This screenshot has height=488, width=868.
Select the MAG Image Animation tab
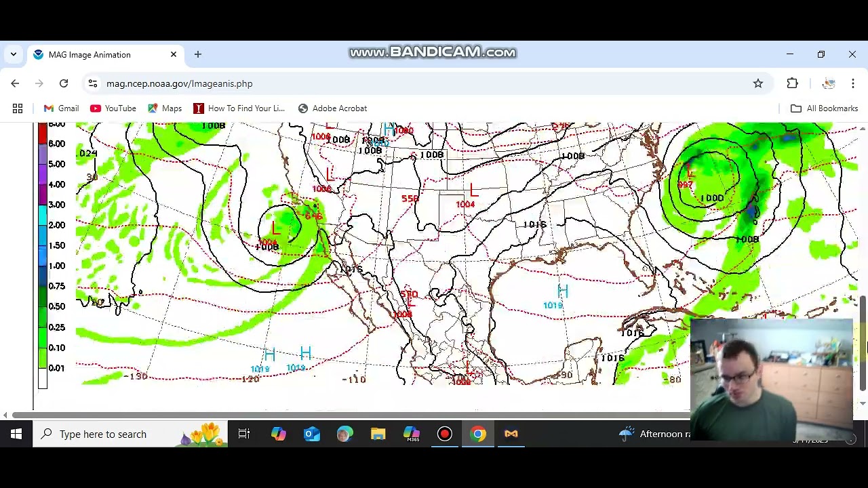(x=106, y=54)
